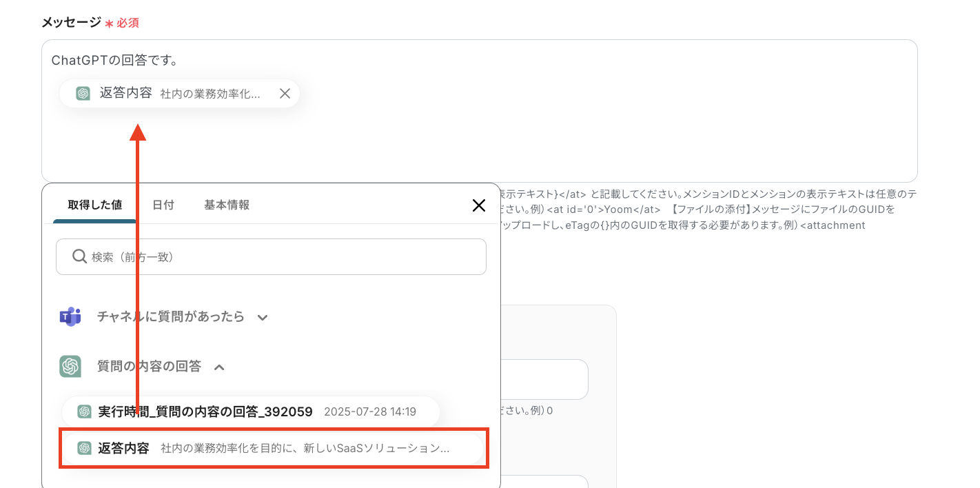
Task: Remove the 返答内容 chip from the message
Action: [285, 94]
